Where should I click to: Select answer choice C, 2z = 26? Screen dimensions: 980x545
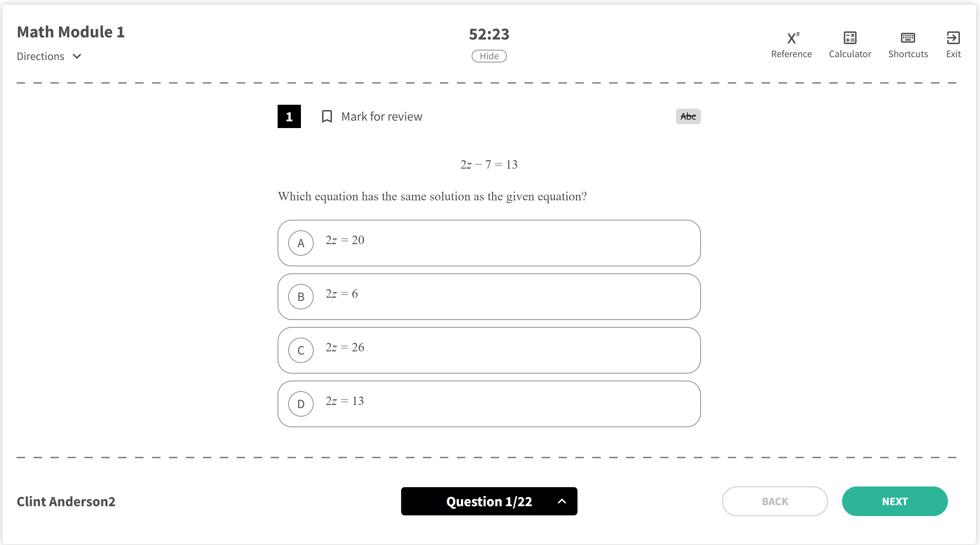pyautogui.click(x=489, y=350)
